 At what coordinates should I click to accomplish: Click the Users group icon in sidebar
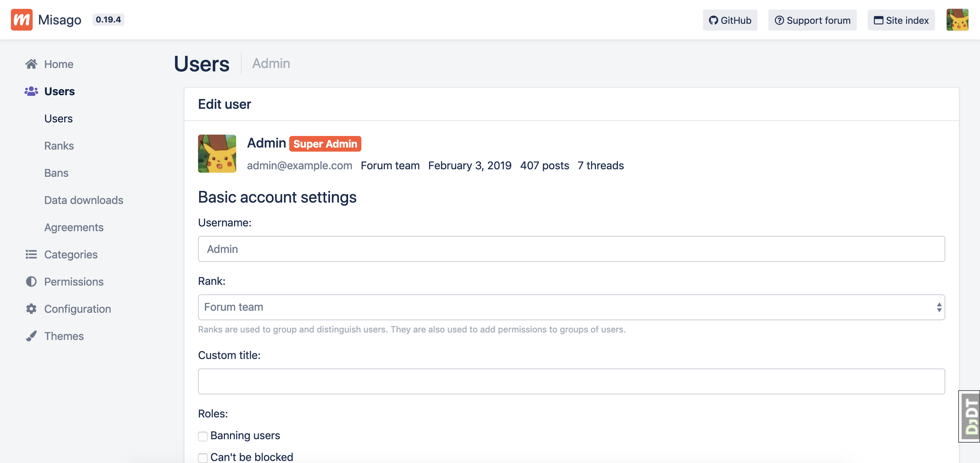tap(31, 91)
